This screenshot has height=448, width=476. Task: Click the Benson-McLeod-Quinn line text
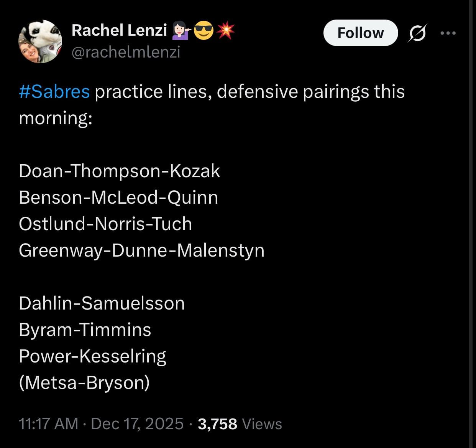118,198
